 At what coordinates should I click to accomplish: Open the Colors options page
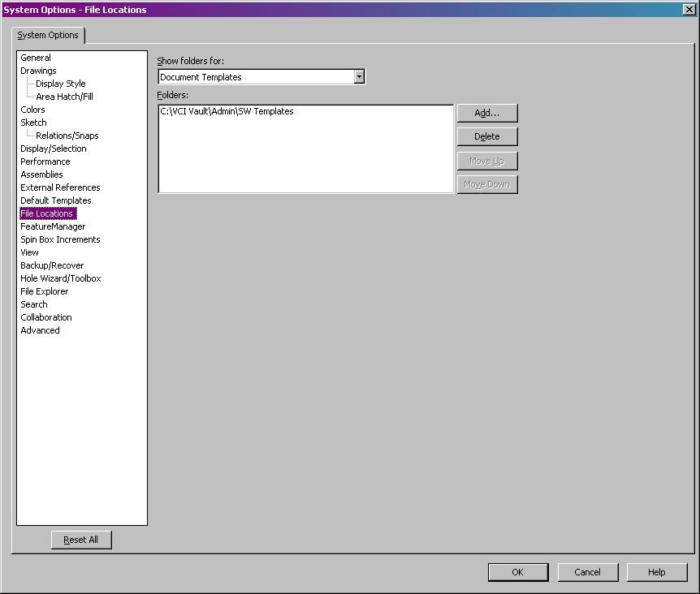click(x=32, y=110)
